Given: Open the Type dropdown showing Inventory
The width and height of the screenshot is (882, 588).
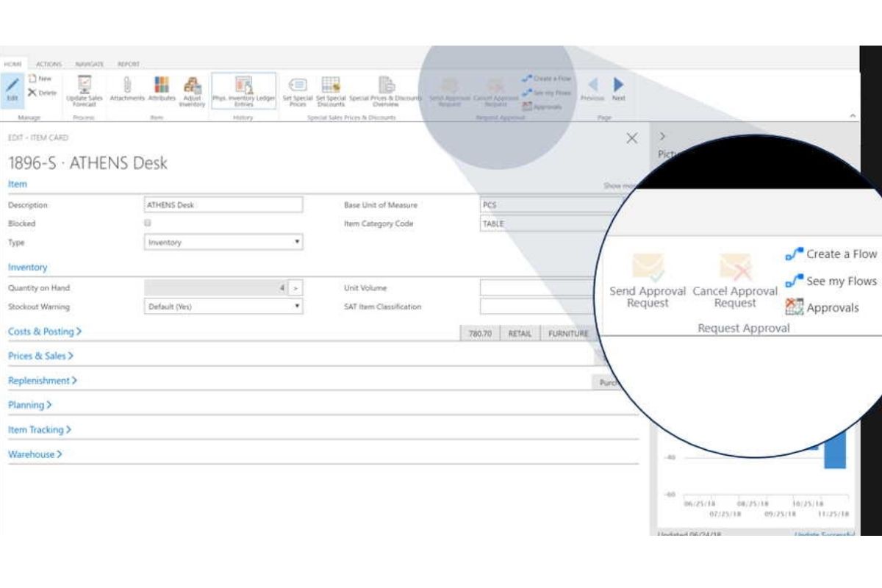Looking at the screenshot, I should [223, 242].
